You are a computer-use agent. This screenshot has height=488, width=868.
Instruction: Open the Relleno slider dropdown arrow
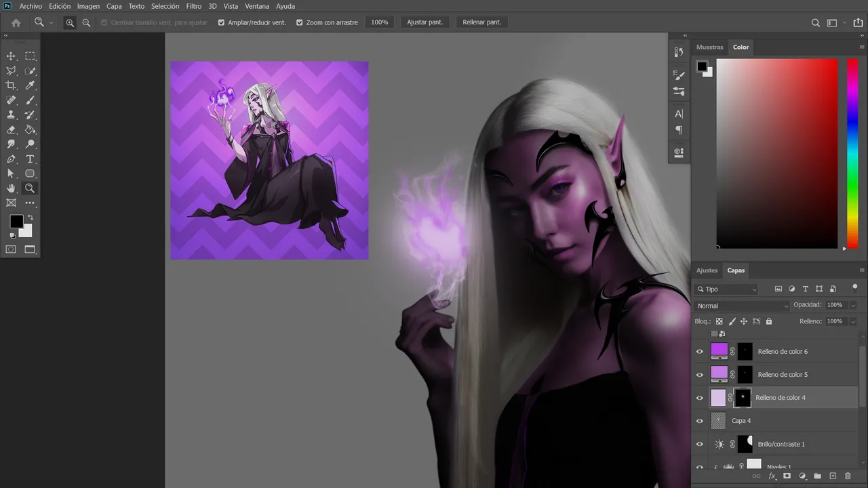853,321
